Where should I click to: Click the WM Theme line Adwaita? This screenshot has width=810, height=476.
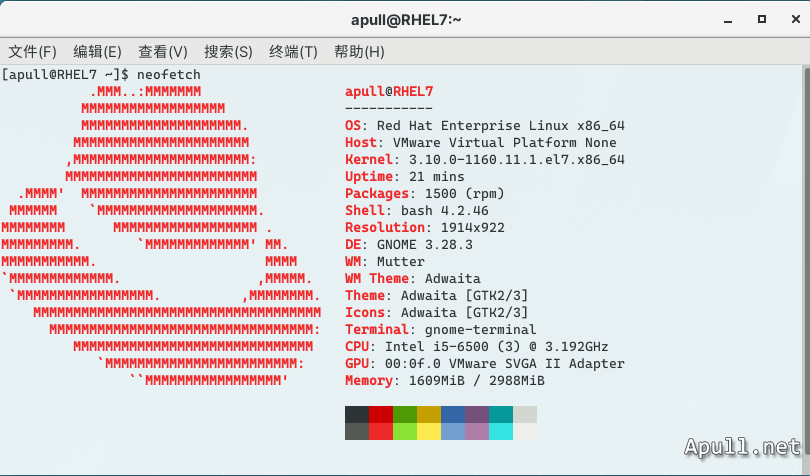(x=413, y=279)
